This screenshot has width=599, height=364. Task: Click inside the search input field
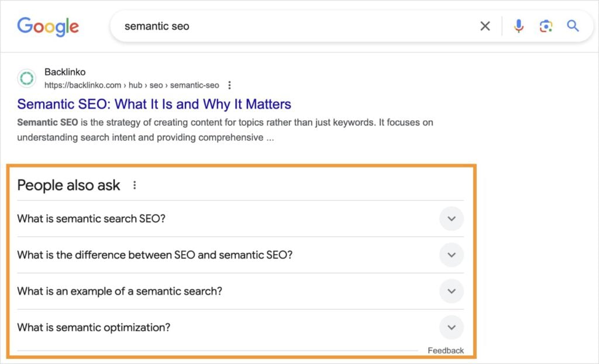(234, 26)
